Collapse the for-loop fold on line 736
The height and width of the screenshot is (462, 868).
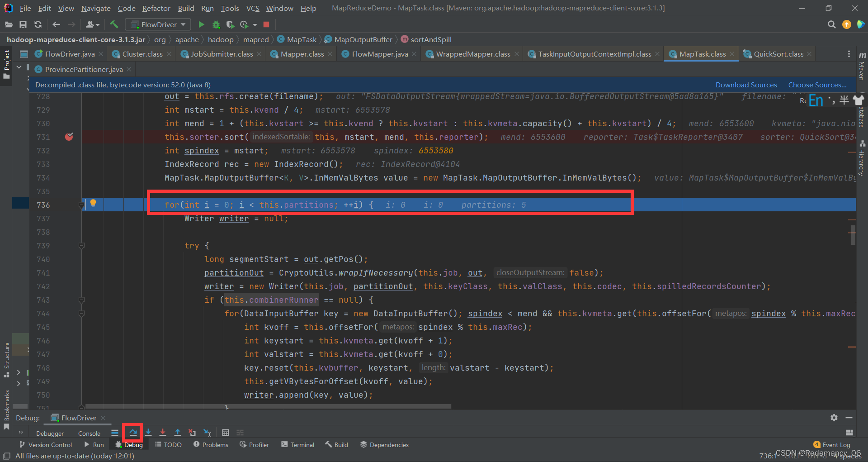pos(81,205)
